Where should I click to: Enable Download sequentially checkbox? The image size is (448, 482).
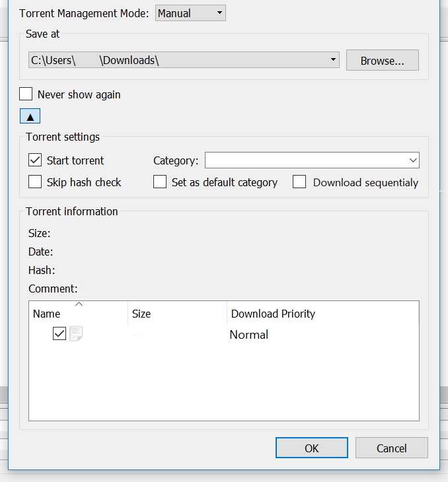click(299, 182)
